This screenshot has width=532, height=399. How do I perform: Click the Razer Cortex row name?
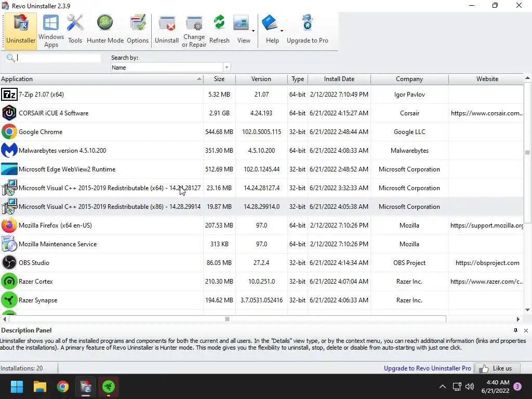coord(36,281)
